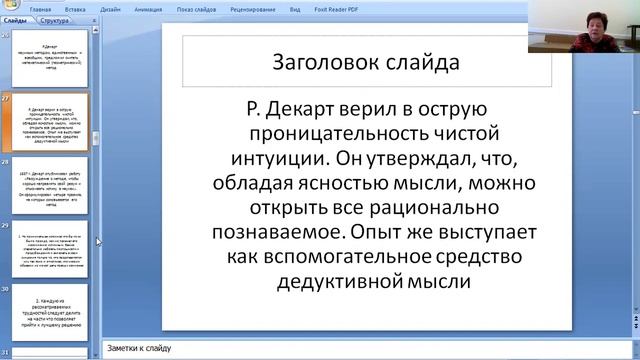The width and height of the screenshot is (640, 360).
Task: Open the Рецензирование ribbon tab
Action: [x=253, y=9]
